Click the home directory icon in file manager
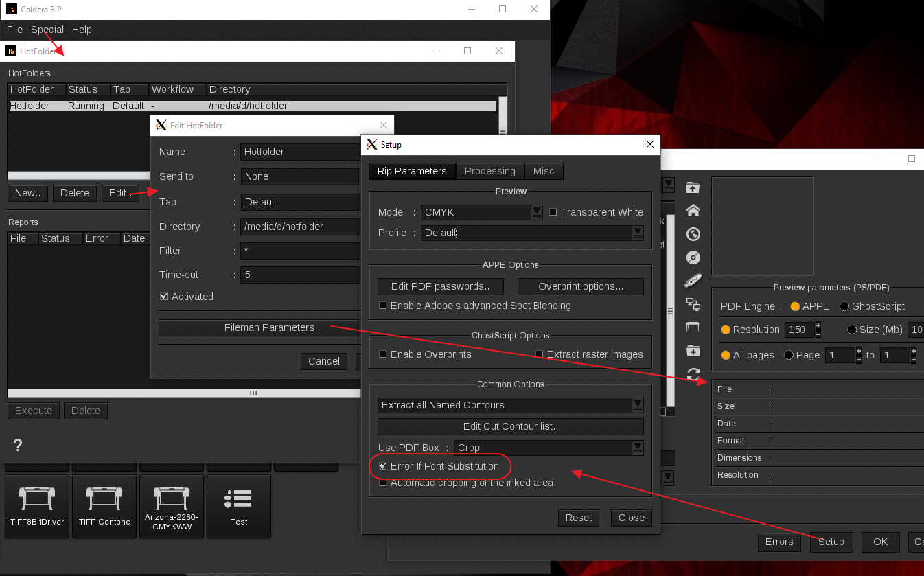Viewport: 924px width, 576px height. (693, 211)
